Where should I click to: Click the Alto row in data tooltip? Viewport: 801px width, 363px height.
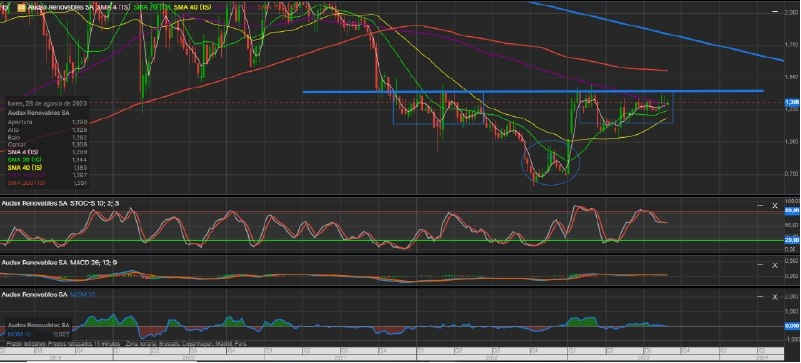click(48, 130)
